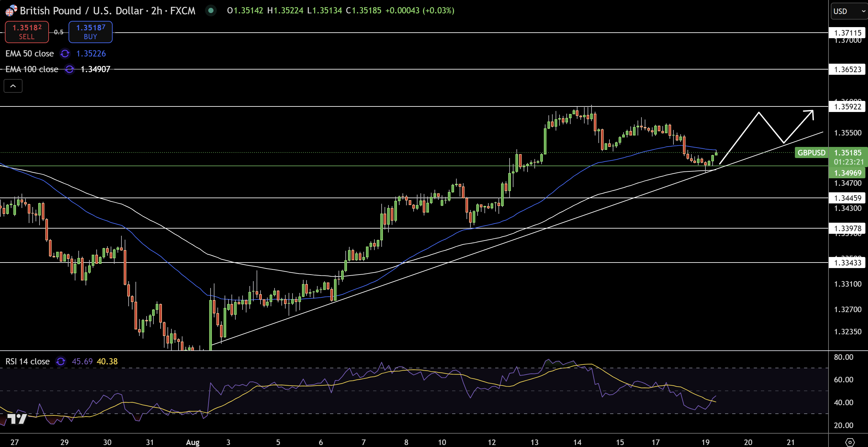Open chart settings target icon at bottom right

(850, 442)
